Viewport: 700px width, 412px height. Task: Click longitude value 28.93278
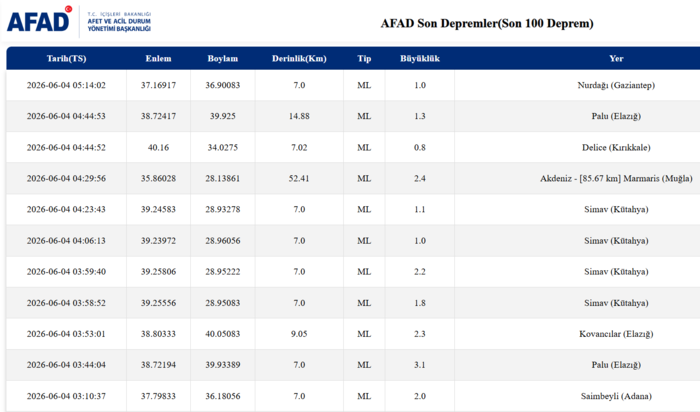(x=223, y=209)
